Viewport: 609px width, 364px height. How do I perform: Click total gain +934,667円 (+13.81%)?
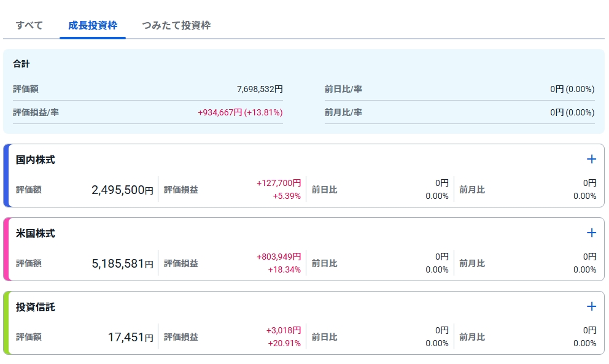(240, 112)
